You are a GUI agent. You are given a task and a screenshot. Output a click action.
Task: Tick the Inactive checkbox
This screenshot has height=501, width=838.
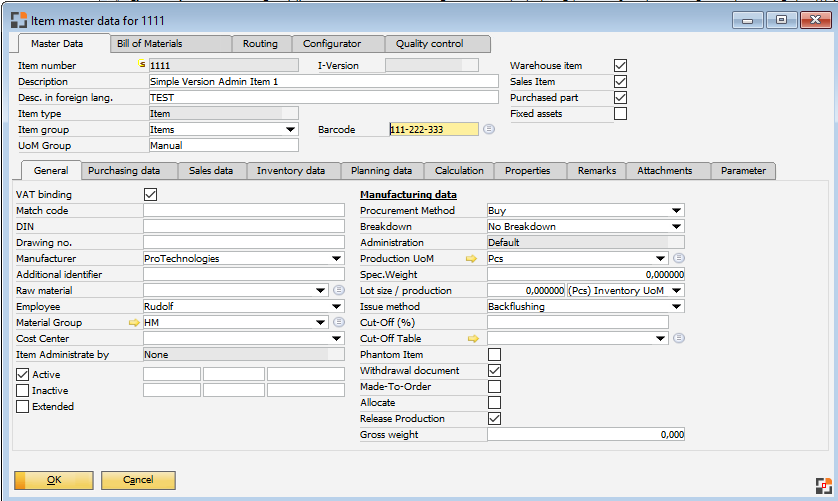(23, 391)
